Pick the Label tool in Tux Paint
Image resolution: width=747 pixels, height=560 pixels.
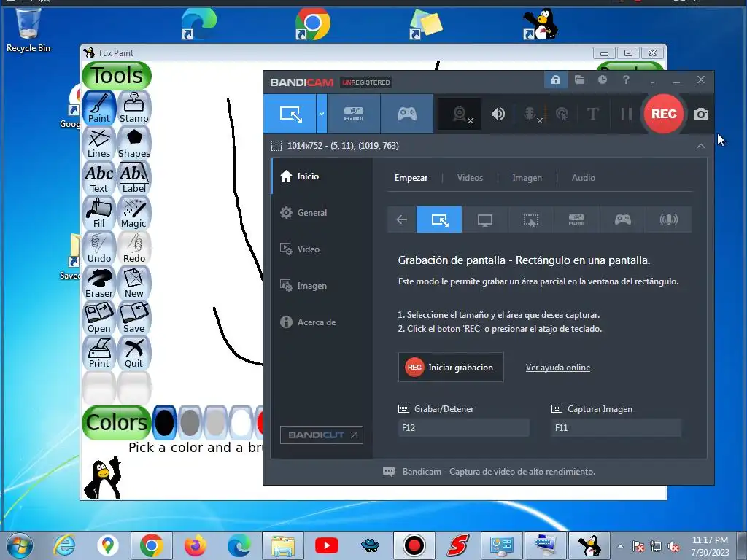[134, 178]
